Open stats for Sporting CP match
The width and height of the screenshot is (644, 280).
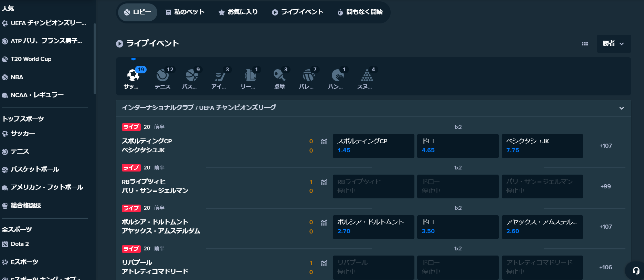324,142
